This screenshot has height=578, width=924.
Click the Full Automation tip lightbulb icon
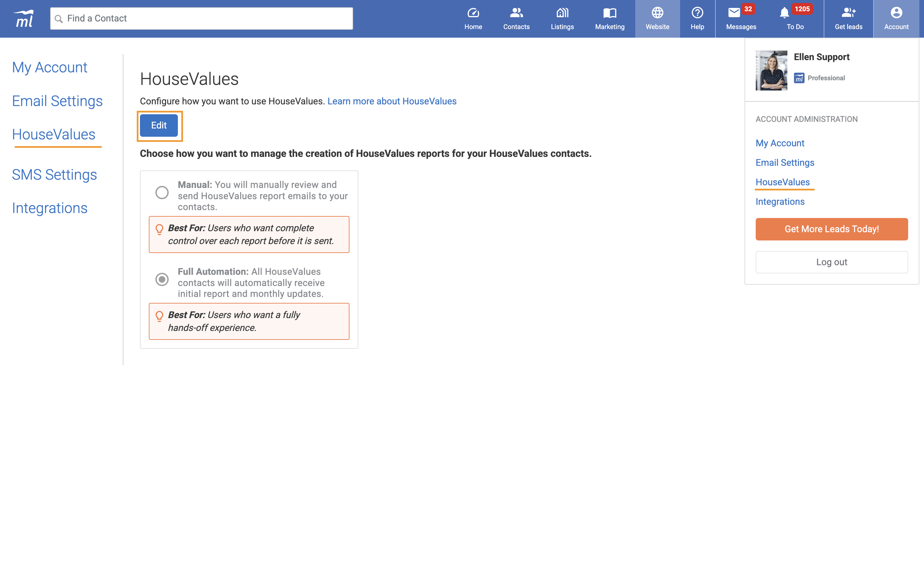click(159, 316)
